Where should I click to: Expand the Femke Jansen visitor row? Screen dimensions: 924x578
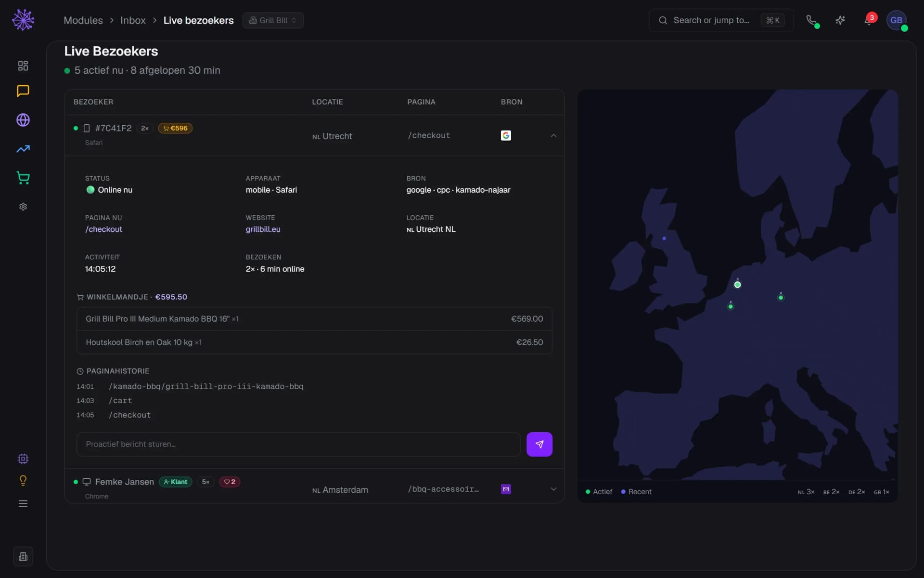click(x=553, y=489)
